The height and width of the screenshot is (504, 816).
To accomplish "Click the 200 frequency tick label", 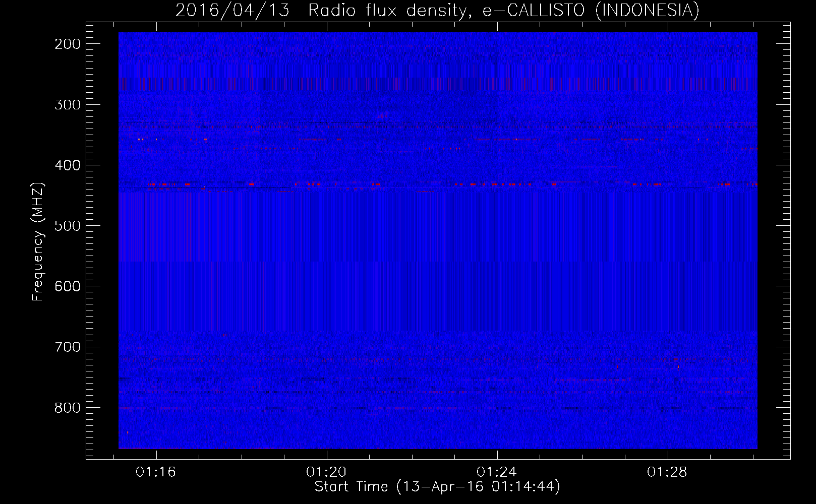I will point(68,44).
